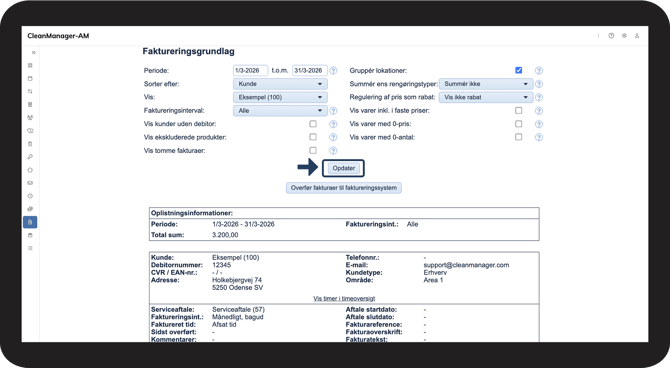Viewport: 670px width, 368px height.
Task: Click the CleanManager-AM logo
Action: point(58,36)
